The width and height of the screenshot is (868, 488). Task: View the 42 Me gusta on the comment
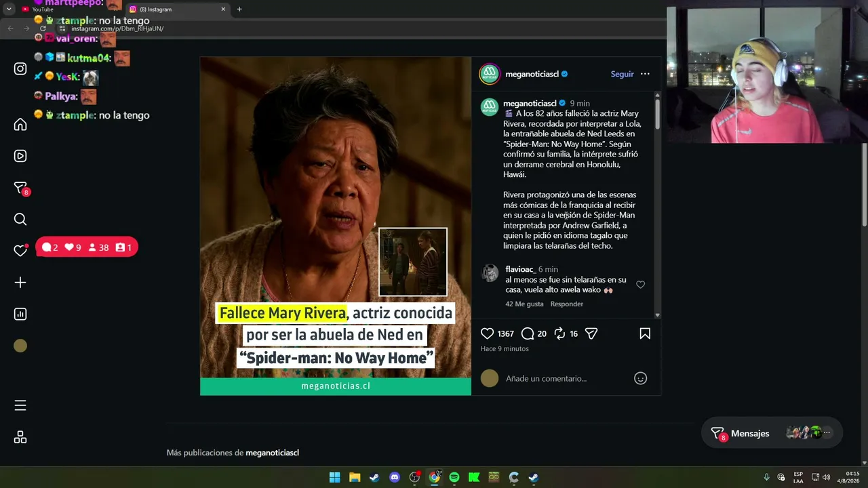tap(524, 304)
